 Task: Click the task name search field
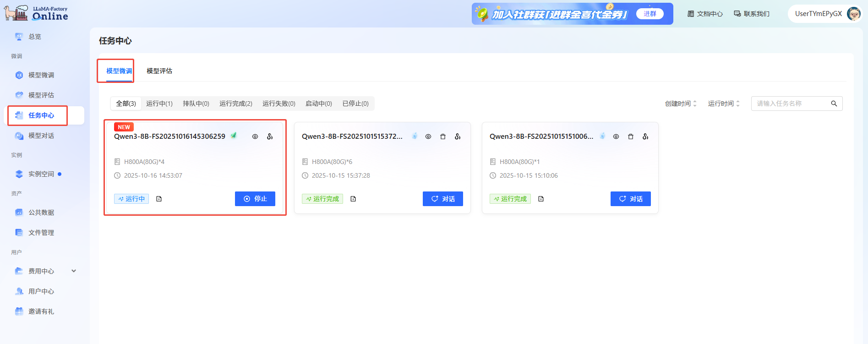point(797,104)
